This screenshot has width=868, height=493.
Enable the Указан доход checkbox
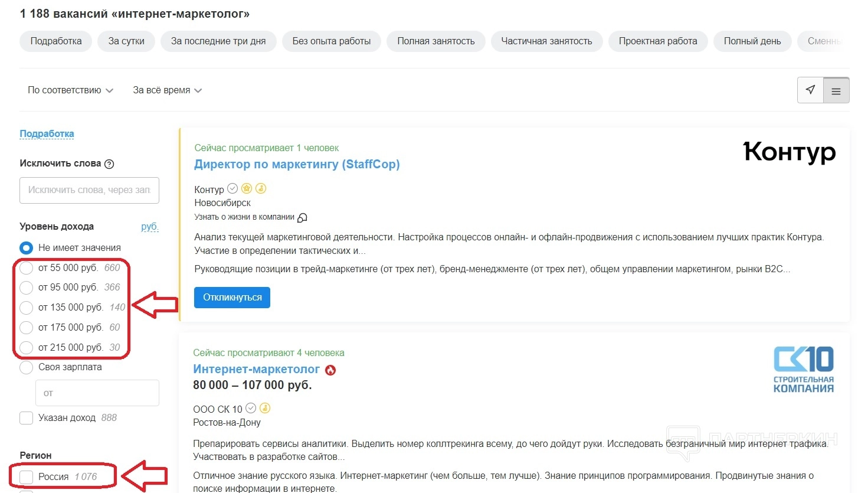[27, 418]
